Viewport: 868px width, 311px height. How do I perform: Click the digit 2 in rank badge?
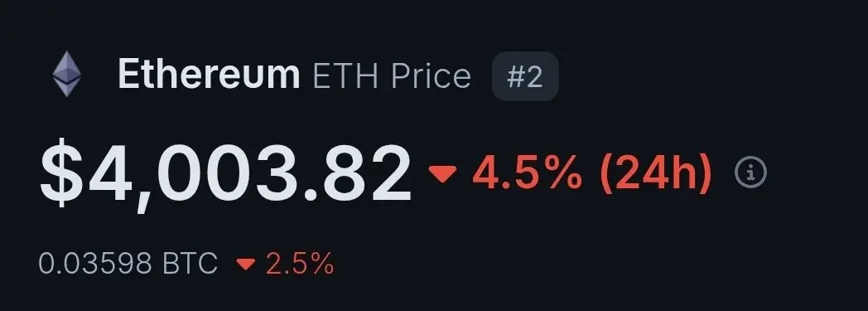(x=535, y=77)
